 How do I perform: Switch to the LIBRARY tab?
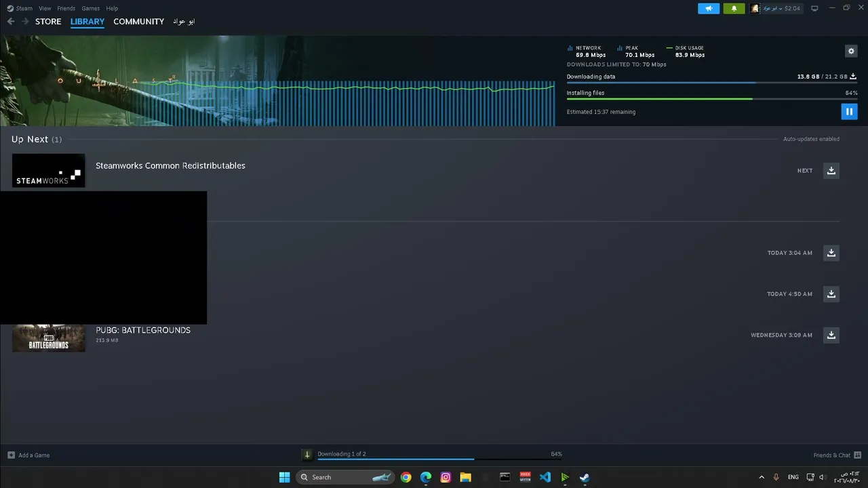coord(87,22)
